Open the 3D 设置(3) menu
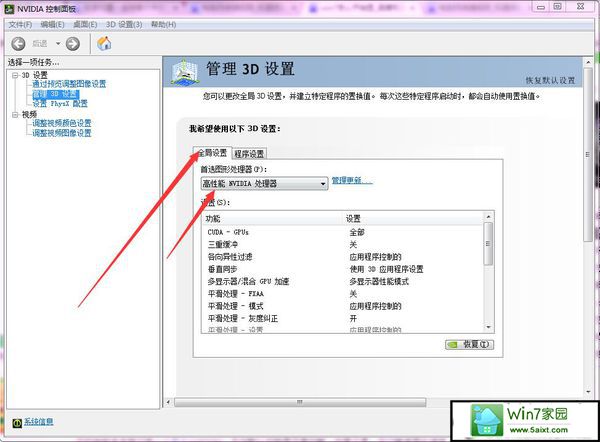Viewport: 600px width, 442px height. click(x=124, y=25)
